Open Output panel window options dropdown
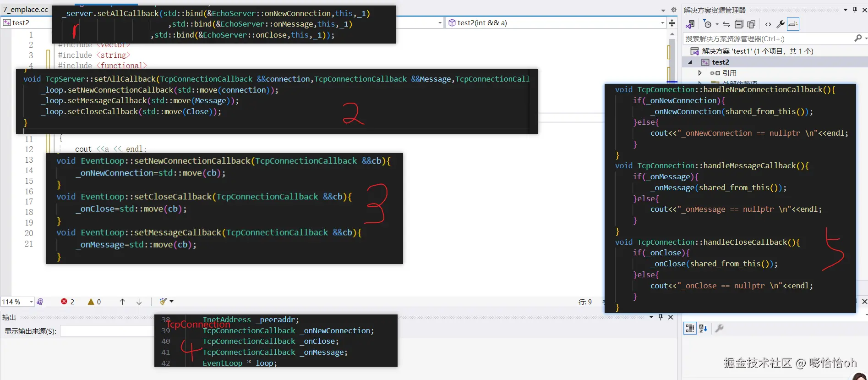868x380 pixels. (651, 317)
